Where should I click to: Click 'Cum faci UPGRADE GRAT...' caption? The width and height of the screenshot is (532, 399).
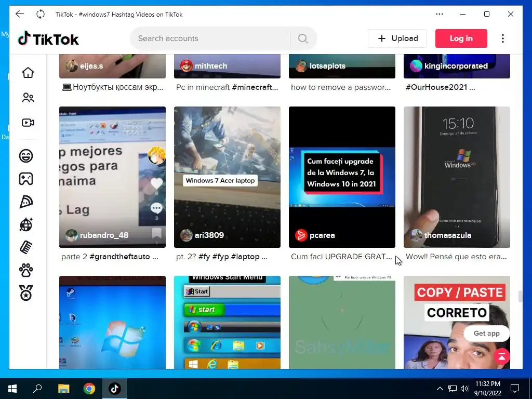341,257
